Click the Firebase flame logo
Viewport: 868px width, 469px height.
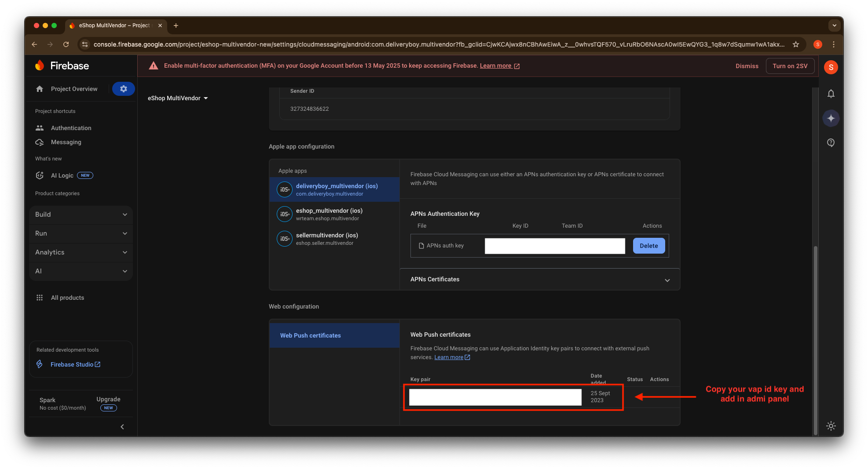40,65
